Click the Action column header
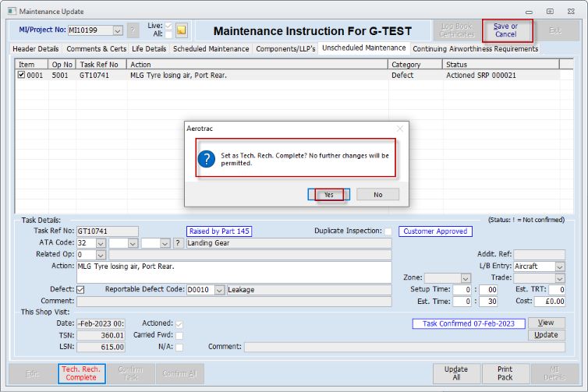This screenshot has width=588, height=392. click(257, 65)
